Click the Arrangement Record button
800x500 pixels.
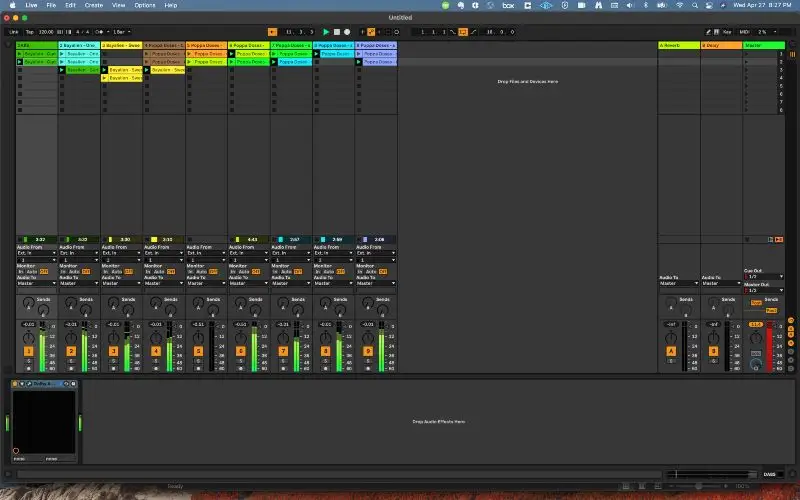click(346, 32)
